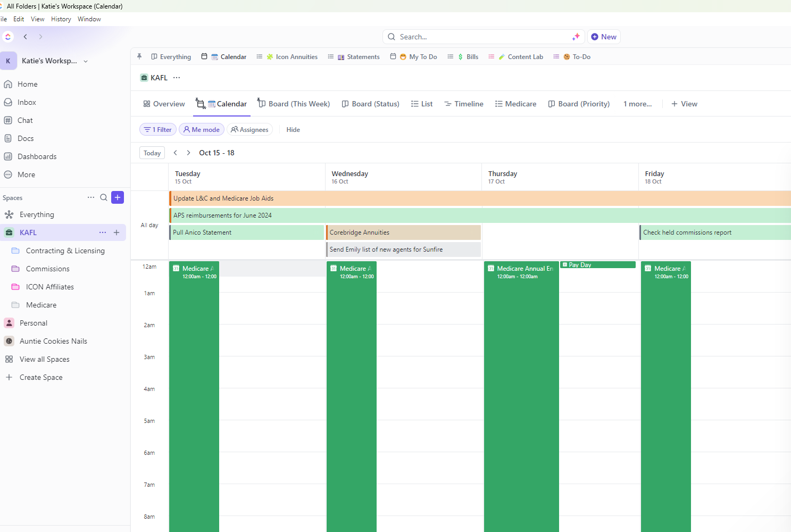Open the Corebridge Annuities task
Viewport: 791px width, 532px height.
403,232
